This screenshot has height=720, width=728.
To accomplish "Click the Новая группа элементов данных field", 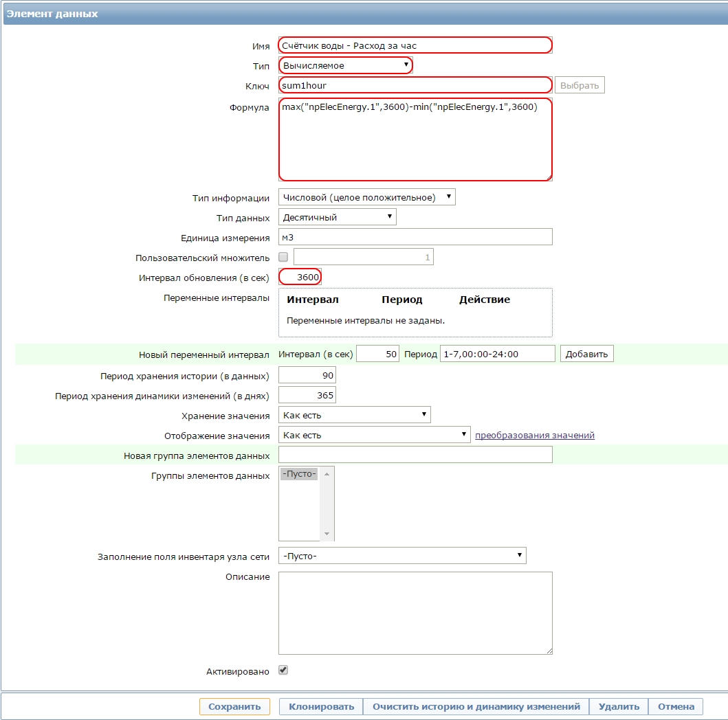I will coord(415,455).
